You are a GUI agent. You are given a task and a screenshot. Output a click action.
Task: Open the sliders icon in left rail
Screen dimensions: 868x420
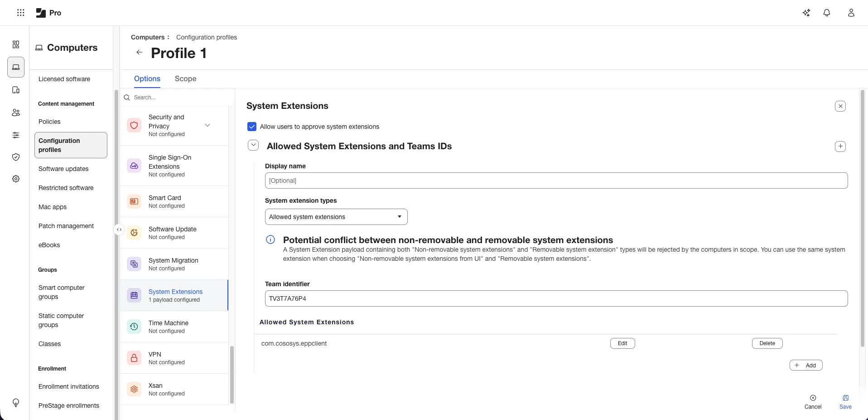click(16, 135)
